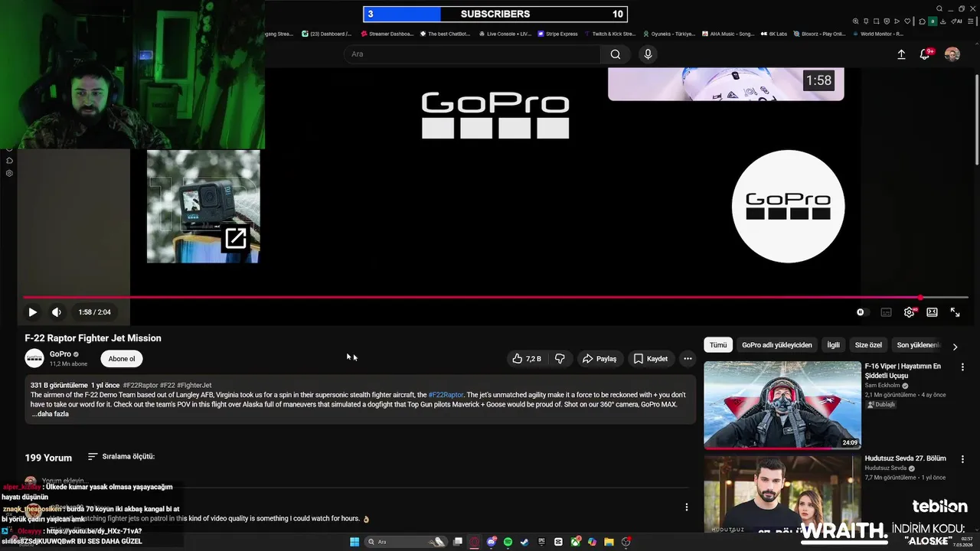The height and width of the screenshot is (551, 980).
Task: Open options menu on first comment
Action: pyautogui.click(x=686, y=507)
